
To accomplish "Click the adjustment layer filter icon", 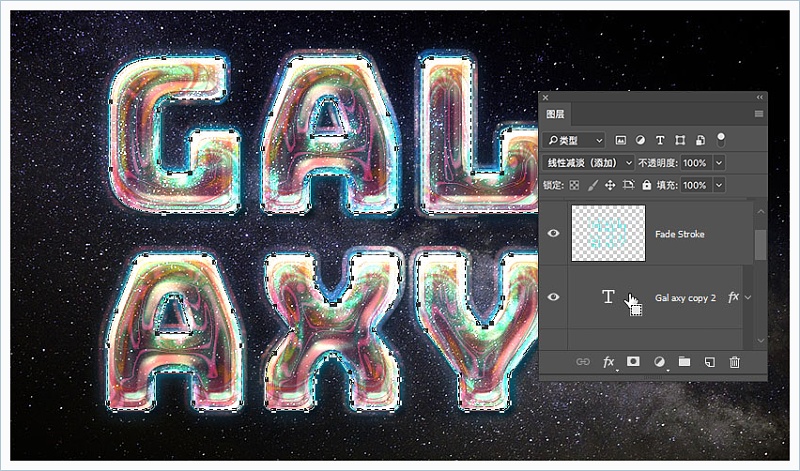I will [641, 140].
